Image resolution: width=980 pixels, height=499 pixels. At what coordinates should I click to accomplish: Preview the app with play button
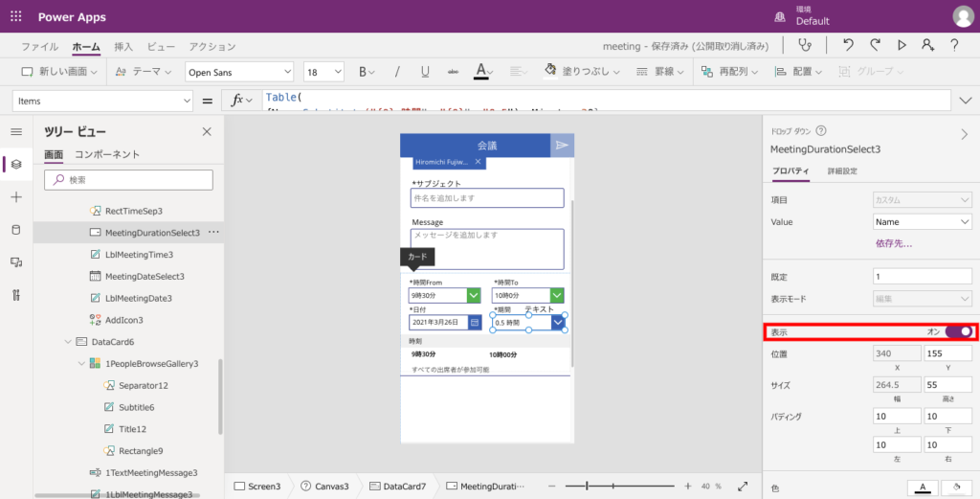pyautogui.click(x=902, y=45)
